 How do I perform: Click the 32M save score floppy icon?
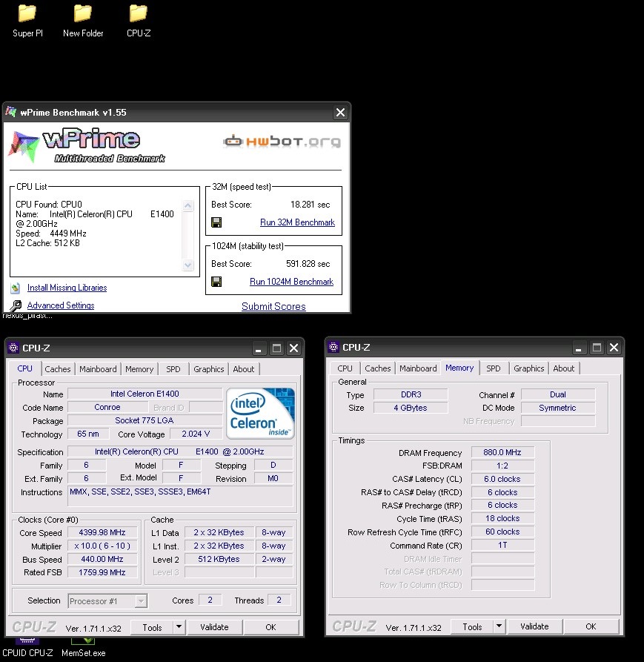[x=216, y=222]
